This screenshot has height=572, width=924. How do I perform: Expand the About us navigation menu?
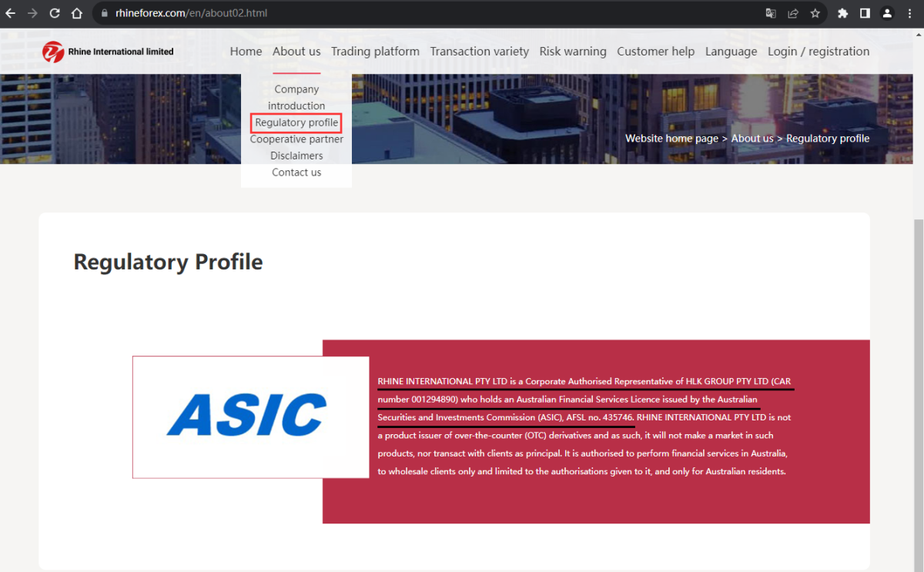coord(296,52)
